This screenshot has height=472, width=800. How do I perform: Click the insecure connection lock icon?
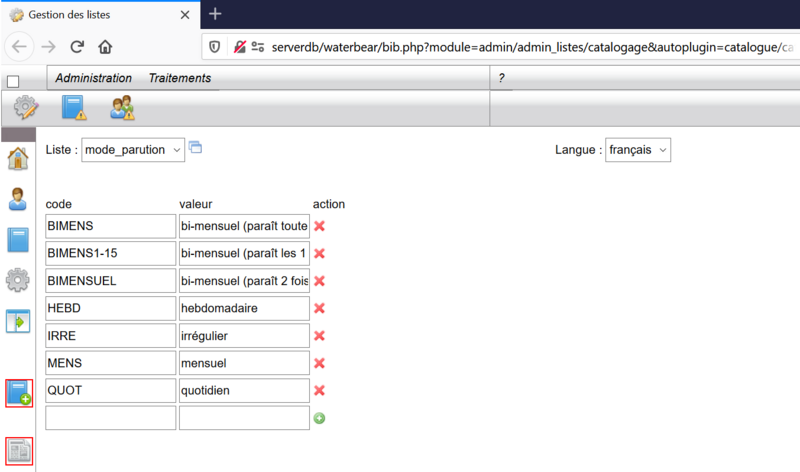(239, 47)
